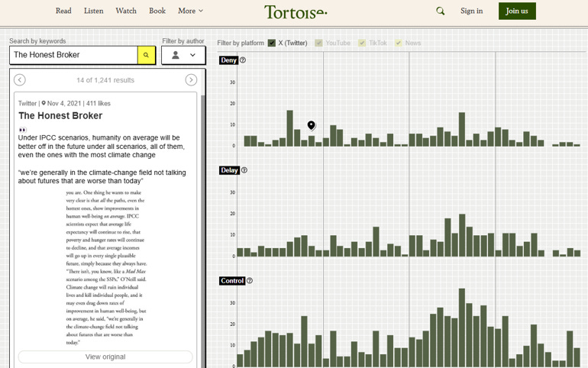
Task: Click the pin icon beside Nov 4, 2021
Action: 44,103
